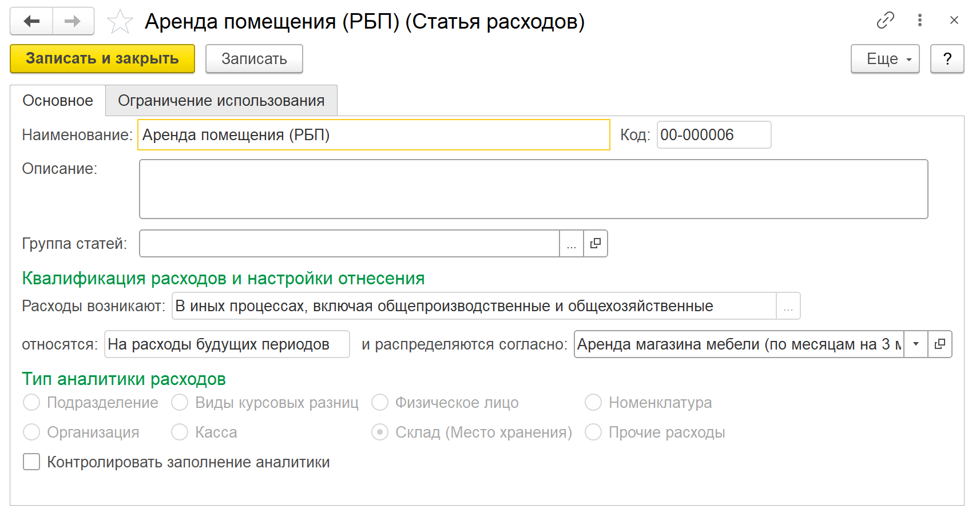Click the back navigation arrow
The image size is (980, 516).
click(x=31, y=21)
